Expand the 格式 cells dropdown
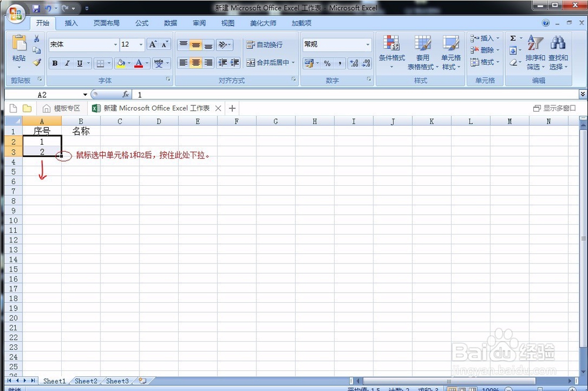This screenshot has width=588, height=391. point(497,62)
